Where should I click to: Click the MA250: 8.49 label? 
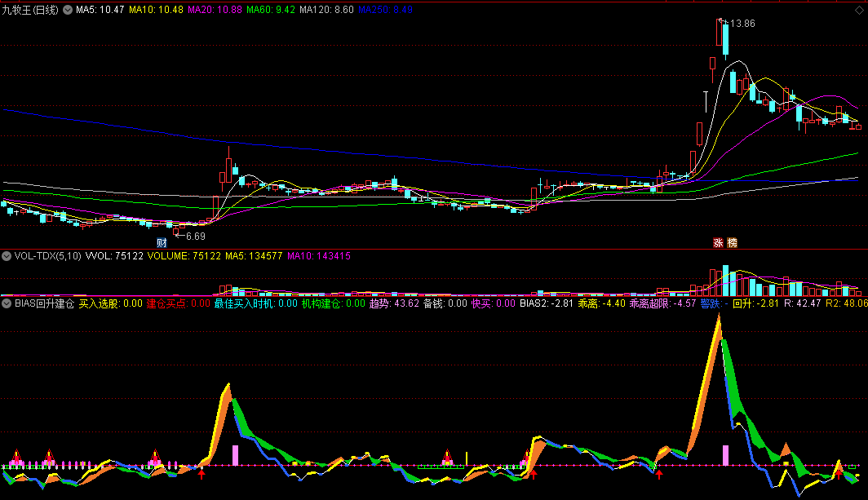click(385, 10)
